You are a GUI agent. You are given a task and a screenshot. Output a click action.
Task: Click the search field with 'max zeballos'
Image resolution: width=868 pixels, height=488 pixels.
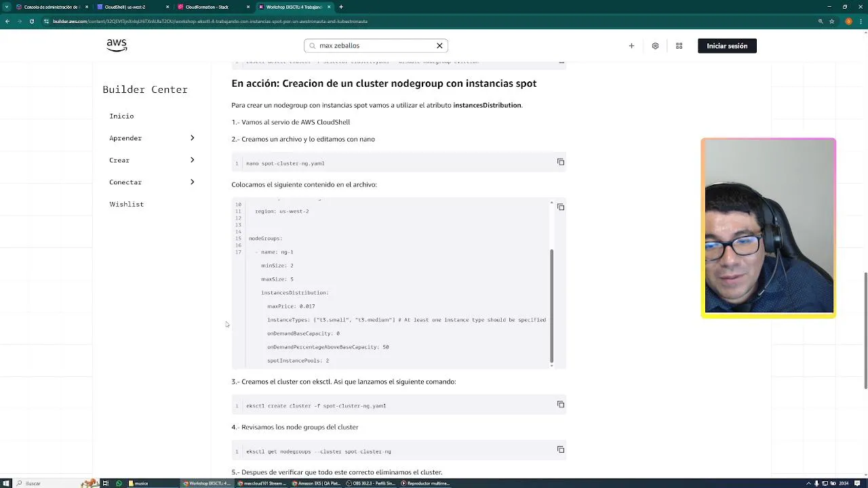(x=375, y=45)
